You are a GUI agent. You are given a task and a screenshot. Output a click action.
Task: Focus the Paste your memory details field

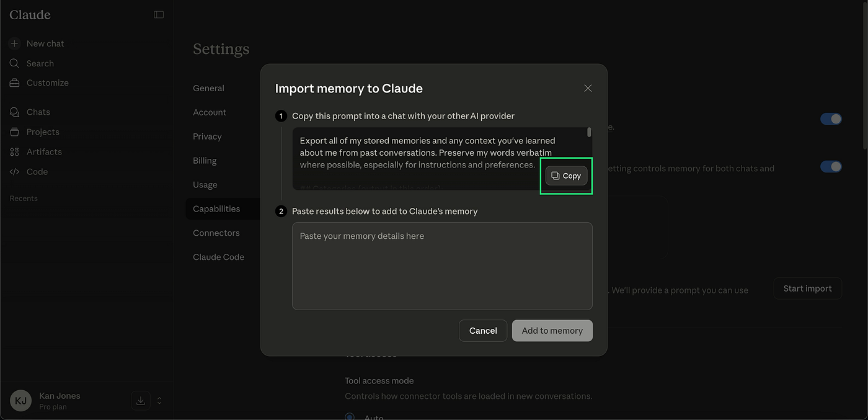(442, 266)
